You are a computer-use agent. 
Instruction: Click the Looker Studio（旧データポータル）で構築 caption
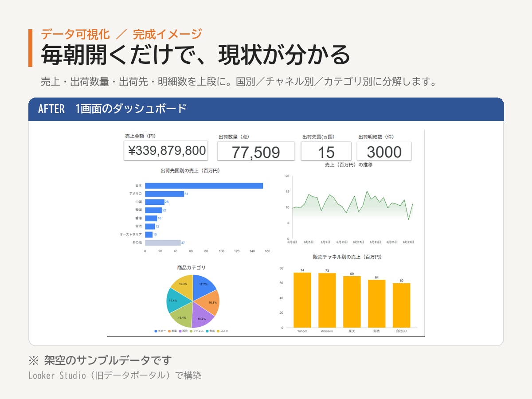(115, 376)
